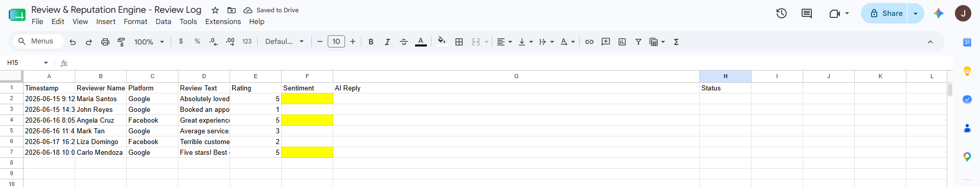Image resolution: width=980 pixels, height=187 pixels.
Task: Open Google Calendar side panel
Action: [x=967, y=42]
